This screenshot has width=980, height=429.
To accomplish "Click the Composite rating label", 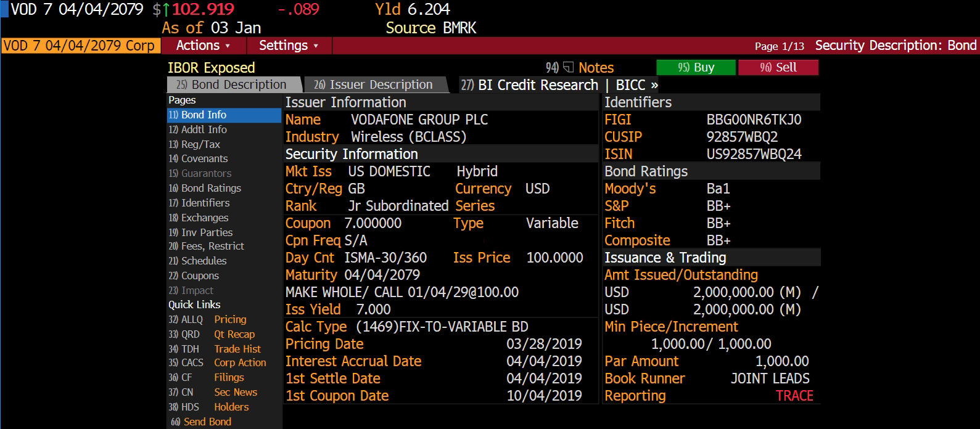I will [637, 240].
